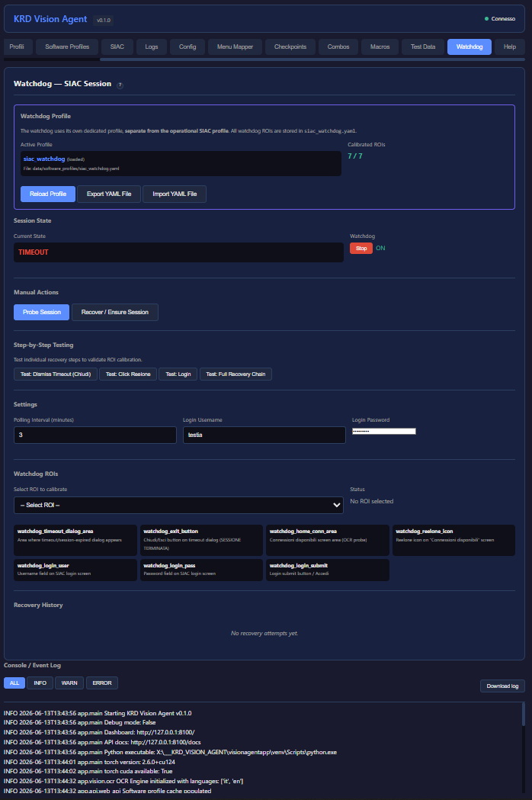Screen dimensions: 532x800
Task: Open the Profili tab
Action: 17,47
